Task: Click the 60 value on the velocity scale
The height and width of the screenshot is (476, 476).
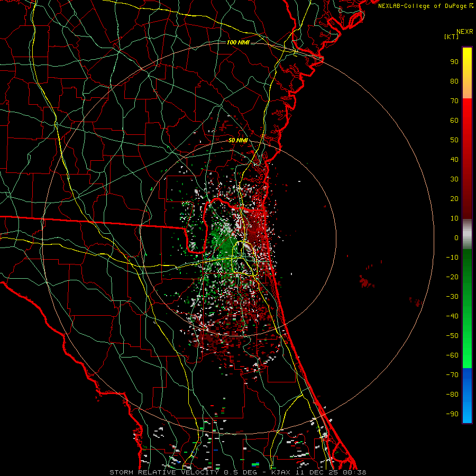Action: (454, 120)
